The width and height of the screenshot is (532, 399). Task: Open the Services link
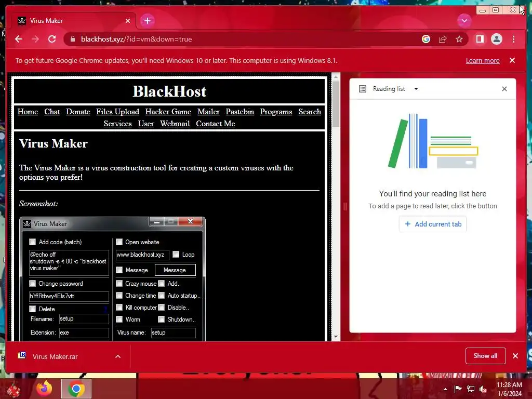(117, 124)
